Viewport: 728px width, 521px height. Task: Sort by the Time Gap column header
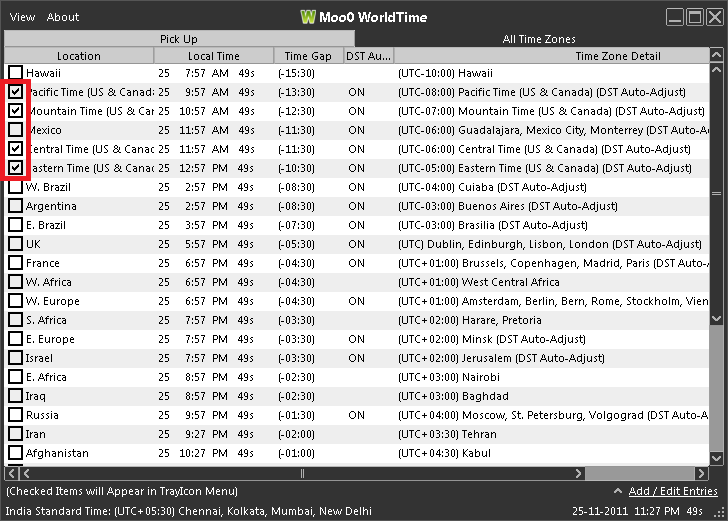(x=308, y=56)
